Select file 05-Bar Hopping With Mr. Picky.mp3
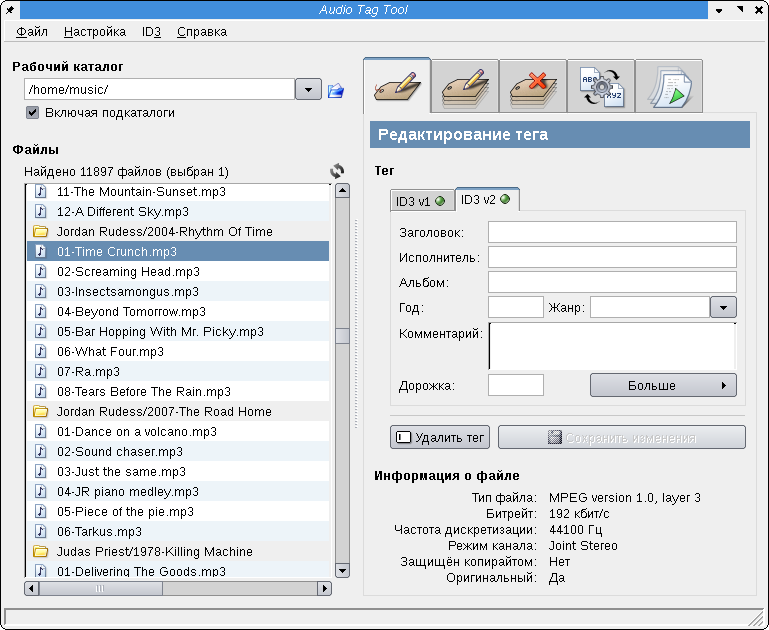 click(x=178, y=331)
